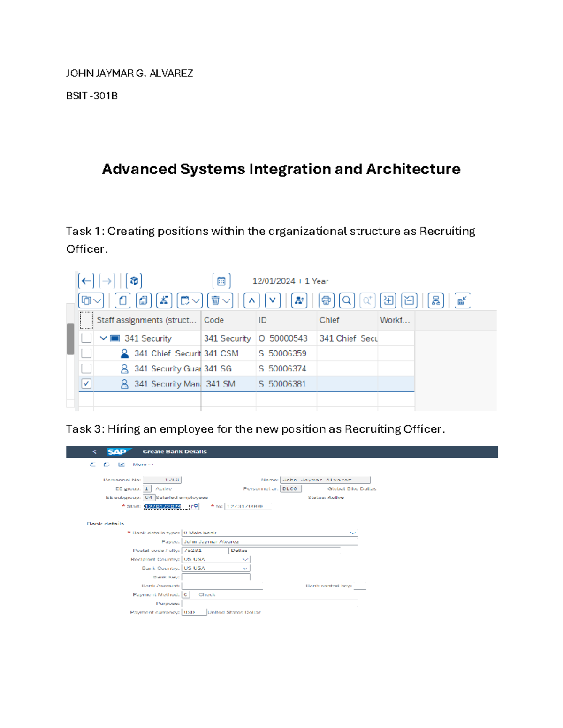Viewport: 563px width, 728px height.
Task: Open the delete trash dropdown
Action: [220, 300]
